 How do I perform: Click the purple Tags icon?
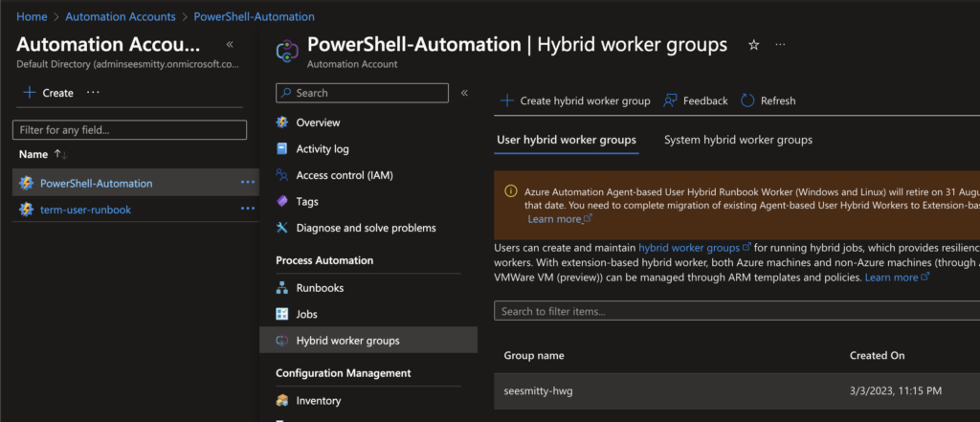click(282, 201)
